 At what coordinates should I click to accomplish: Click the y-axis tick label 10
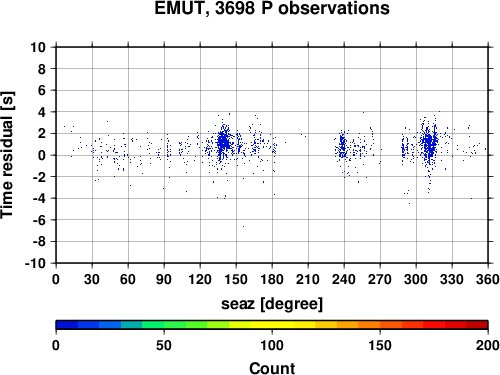tap(38, 47)
